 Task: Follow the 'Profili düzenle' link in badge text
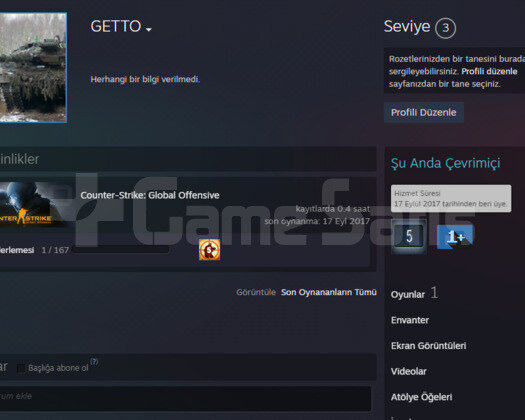pyautogui.click(x=489, y=71)
